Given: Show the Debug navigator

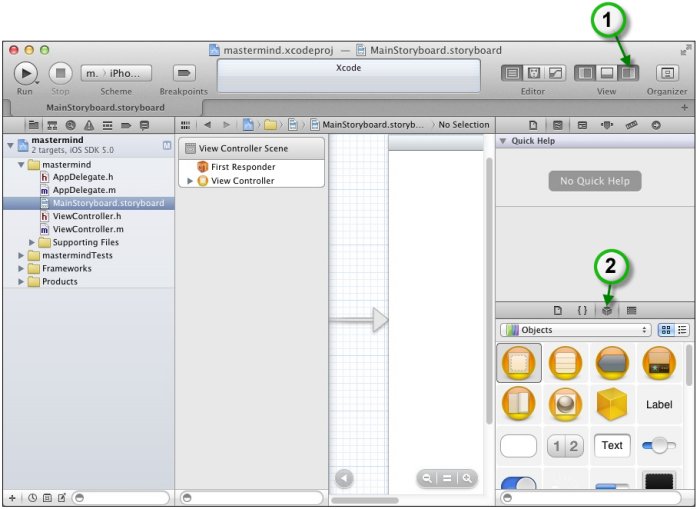Looking at the screenshot, I should (108, 125).
